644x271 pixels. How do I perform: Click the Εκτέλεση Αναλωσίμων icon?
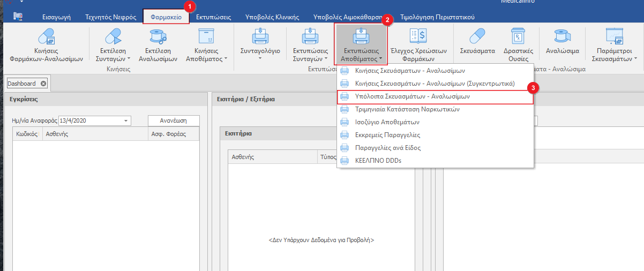coord(158,37)
